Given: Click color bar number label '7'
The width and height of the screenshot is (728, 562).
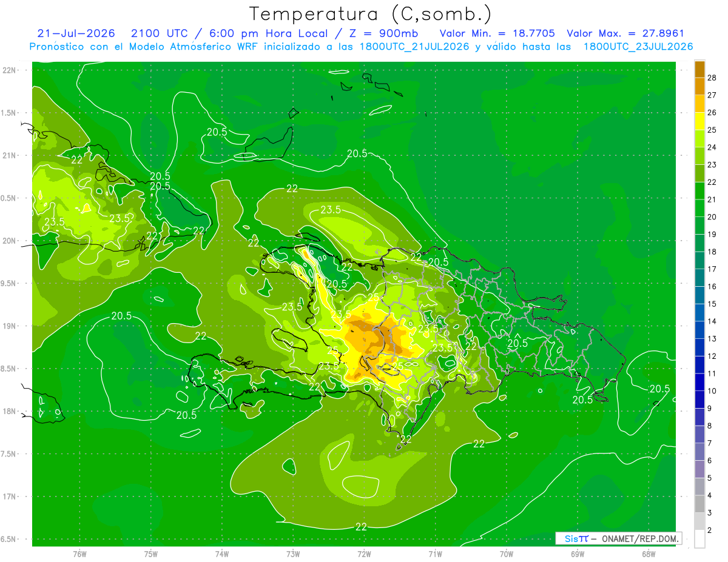Looking at the screenshot, I should pos(710,443).
